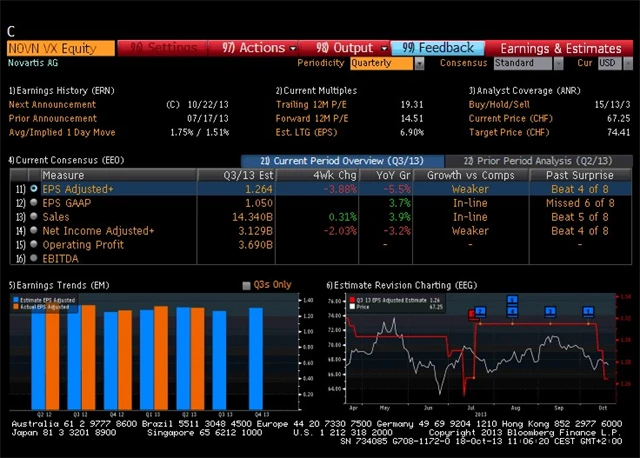Click Current Price (CHF) value 67.25

(x=619, y=118)
